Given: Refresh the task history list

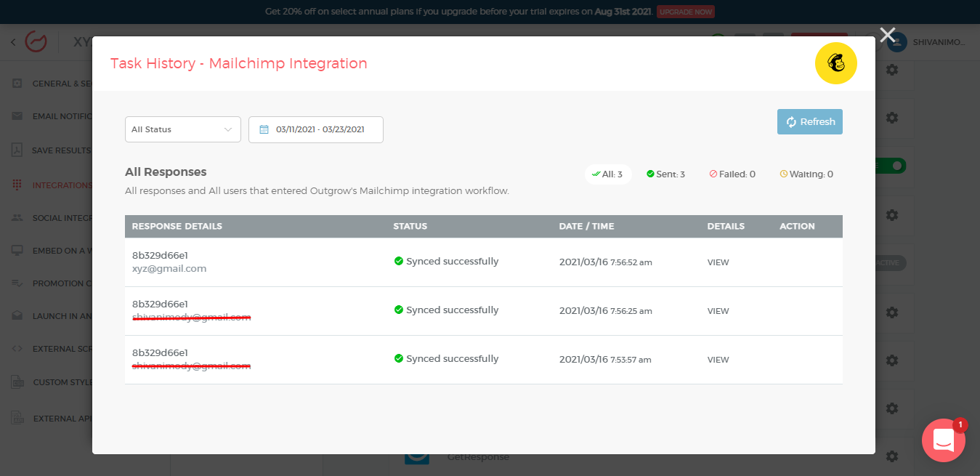Looking at the screenshot, I should (x=810, y=121).
